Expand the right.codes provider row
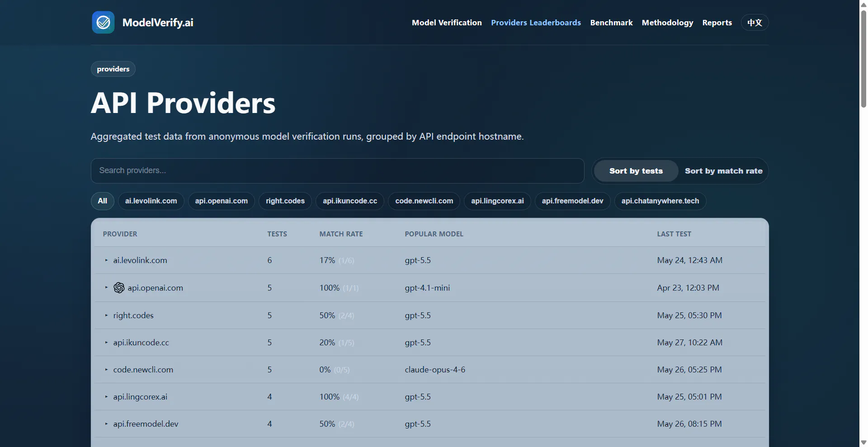Image resolution: width=868 pixels, height=447 pixels. pos(106,315)
